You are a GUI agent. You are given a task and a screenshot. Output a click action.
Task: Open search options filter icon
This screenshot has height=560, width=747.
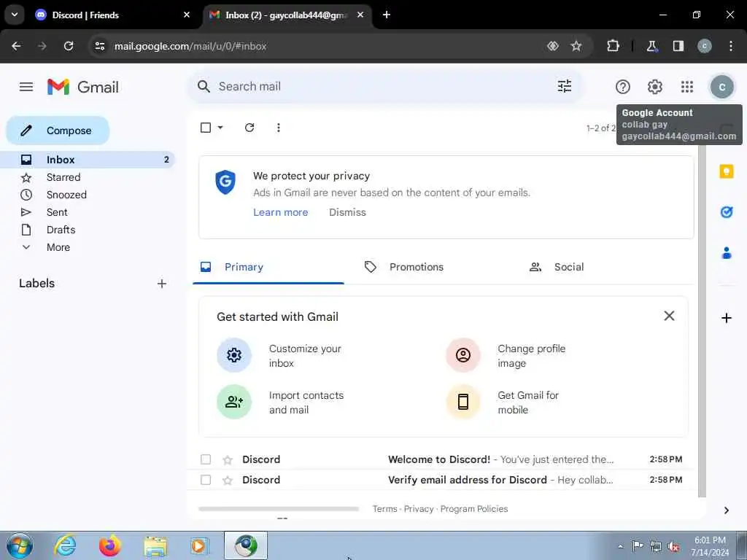[565, 86]
